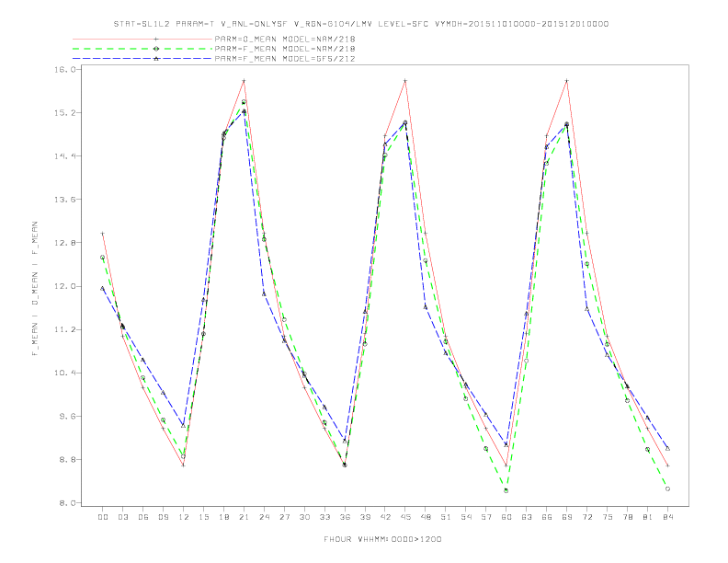Click the red plus marker at hour 00
The height and width of the screenshot is (563, 728).
pyautogui.click(x=103, y=234)
